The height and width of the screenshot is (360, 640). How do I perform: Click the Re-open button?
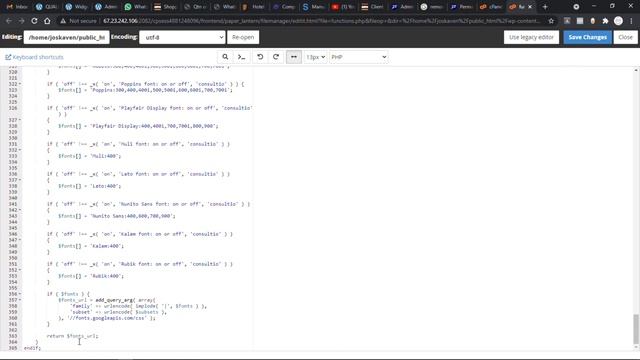point(243,37)
